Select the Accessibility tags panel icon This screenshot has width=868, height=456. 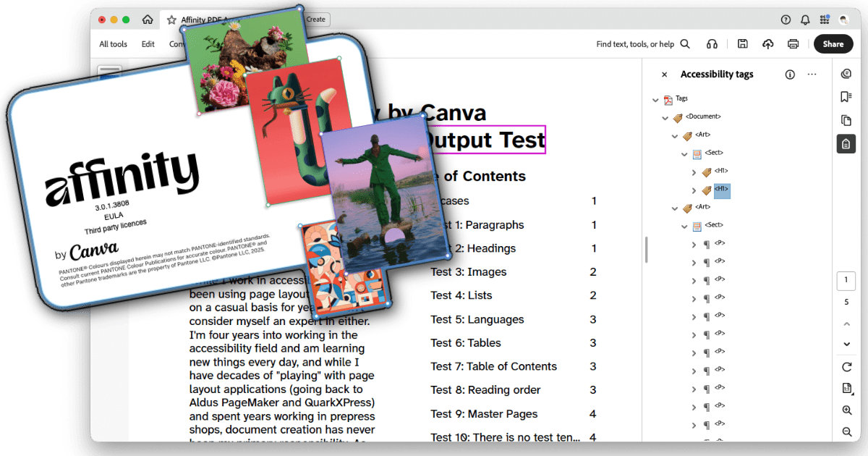tap(846, 143)
